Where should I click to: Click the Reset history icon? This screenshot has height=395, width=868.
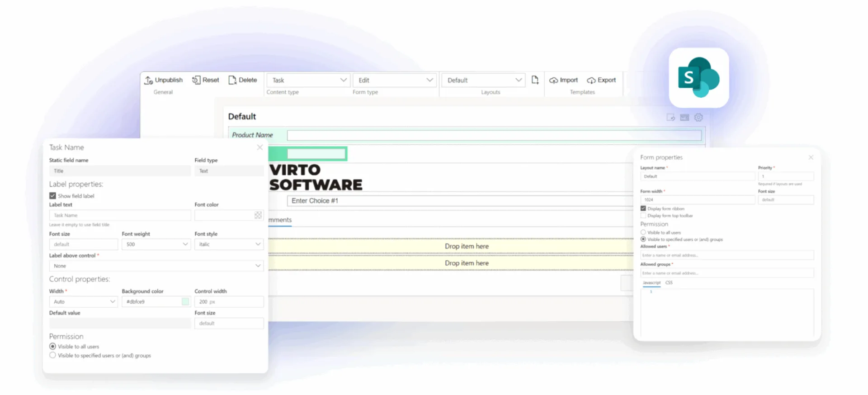click(196, 80)
